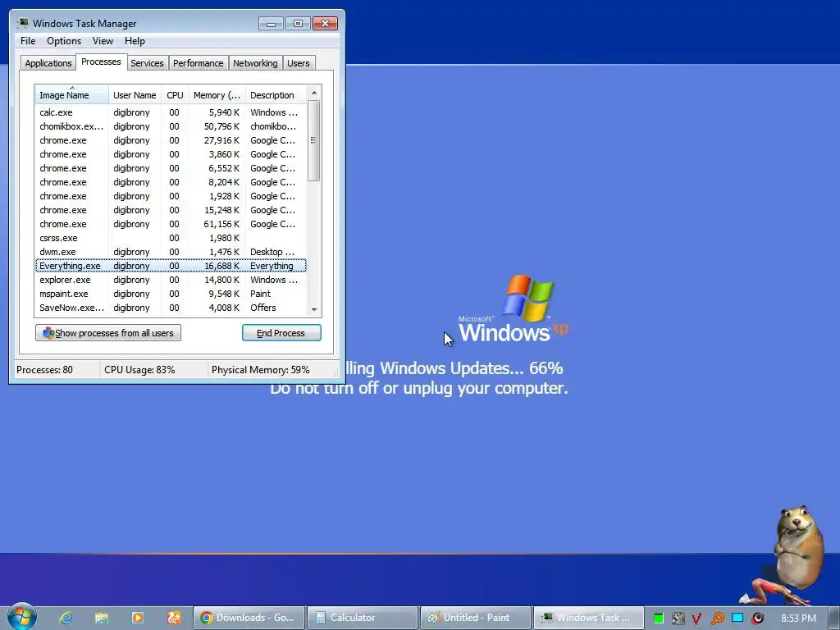Switch to the Applications tab

48,63
